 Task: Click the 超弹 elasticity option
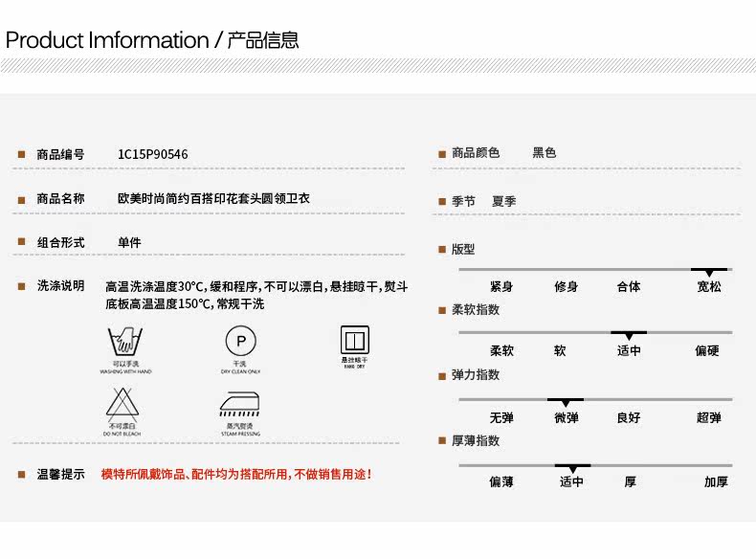(709, 417)
